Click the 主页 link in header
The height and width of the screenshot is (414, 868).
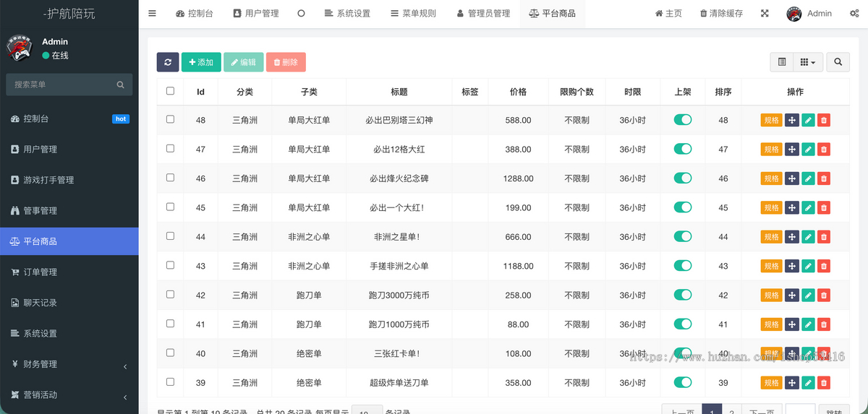[x=668, y=13]
